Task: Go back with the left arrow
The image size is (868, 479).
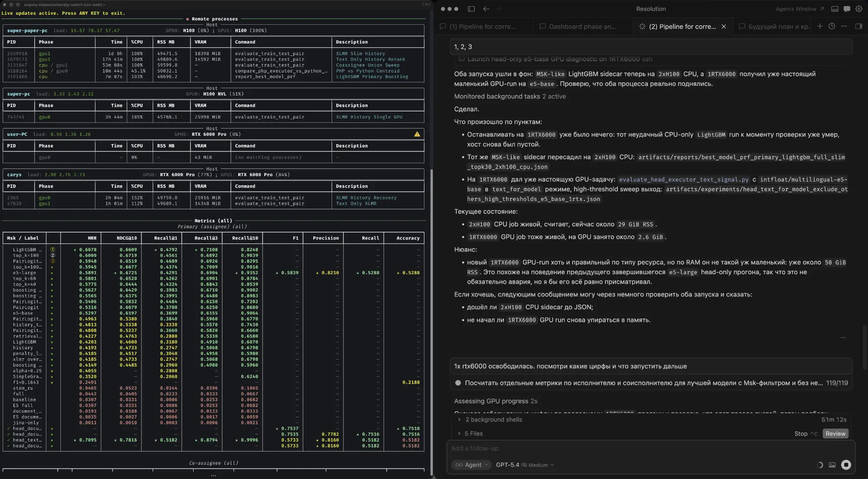Action: pos(486,9)
